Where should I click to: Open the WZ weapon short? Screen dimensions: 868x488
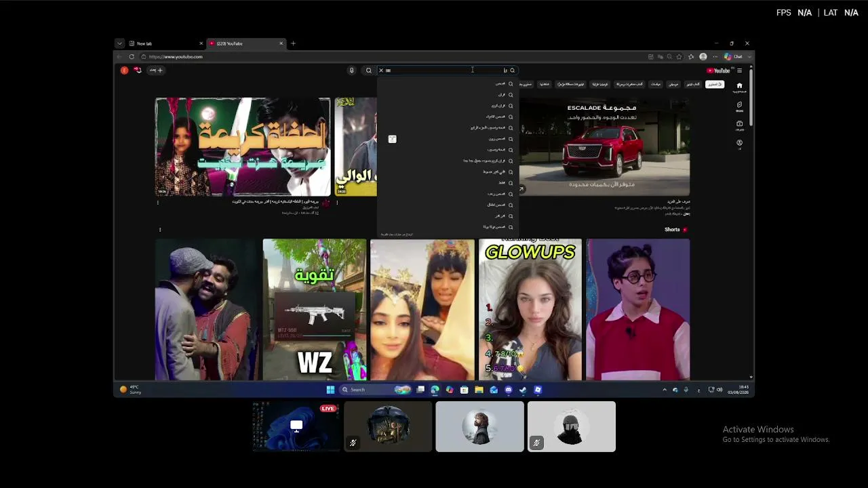click(x=315, y=309)
